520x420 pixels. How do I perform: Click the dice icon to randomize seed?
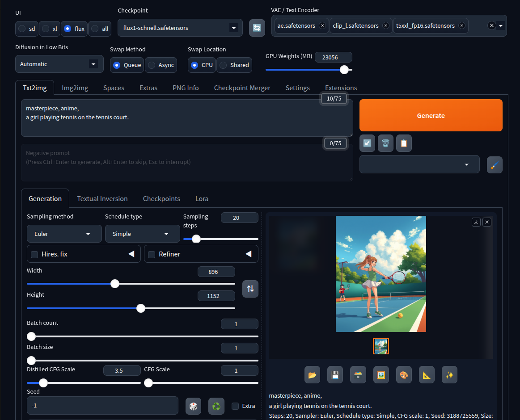click(193, 406)
